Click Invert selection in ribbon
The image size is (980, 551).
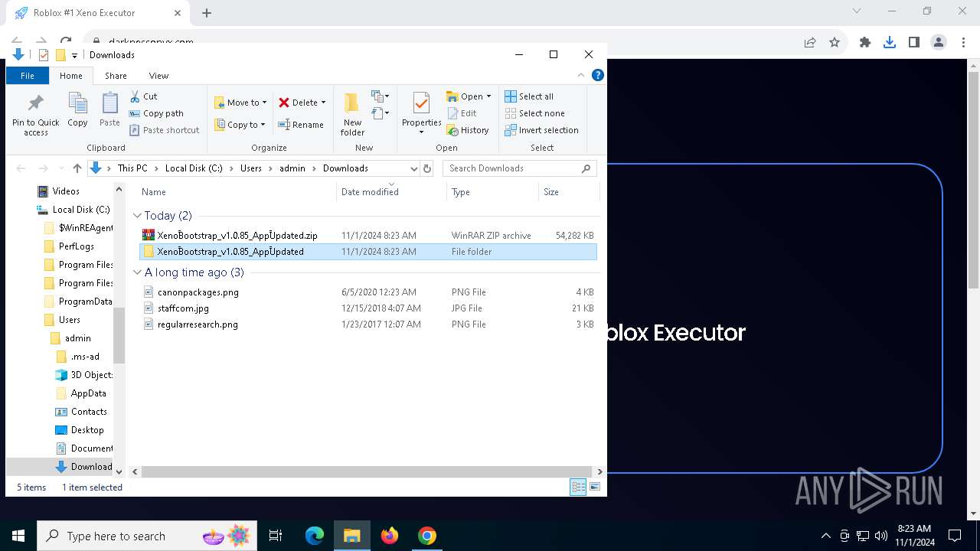[x=541, y=130]
